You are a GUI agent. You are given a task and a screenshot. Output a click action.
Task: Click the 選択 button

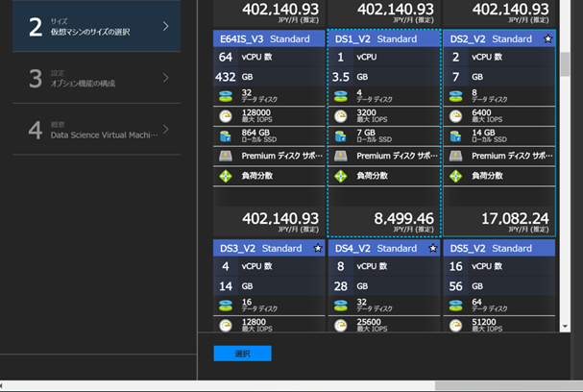pyautogui.click(x=242, y=354)
